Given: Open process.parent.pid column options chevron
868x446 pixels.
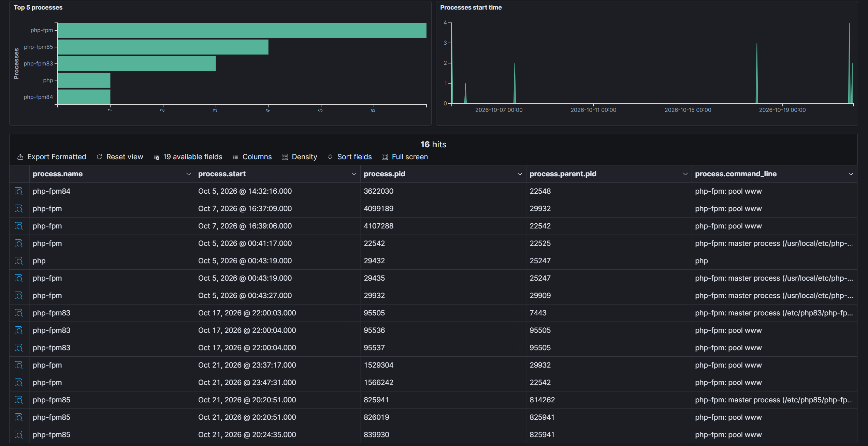Looking at the screenshot, I should [x=685, y=174].
